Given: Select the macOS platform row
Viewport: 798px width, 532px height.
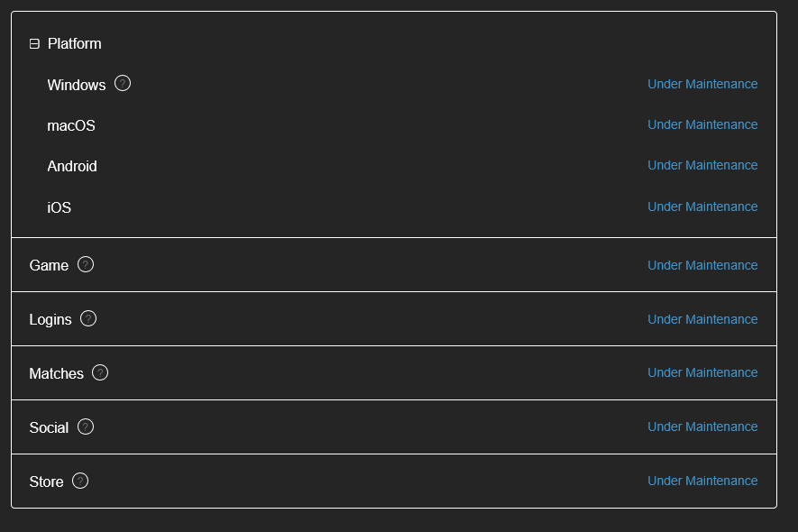Looking at the screenshot, I should pos(71,125).
